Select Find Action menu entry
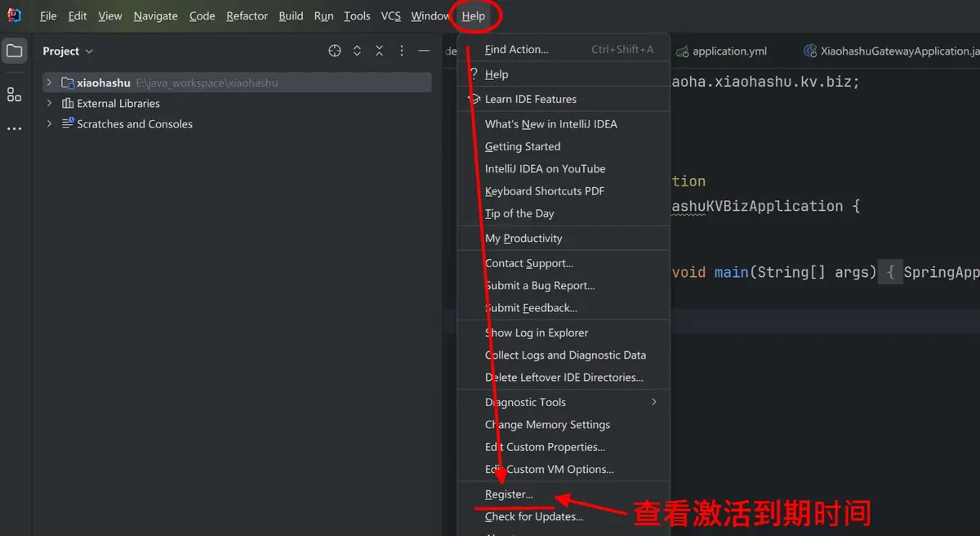Image resolution: width=980 pixels, height=536 pixels. click(x=564, y=49)
